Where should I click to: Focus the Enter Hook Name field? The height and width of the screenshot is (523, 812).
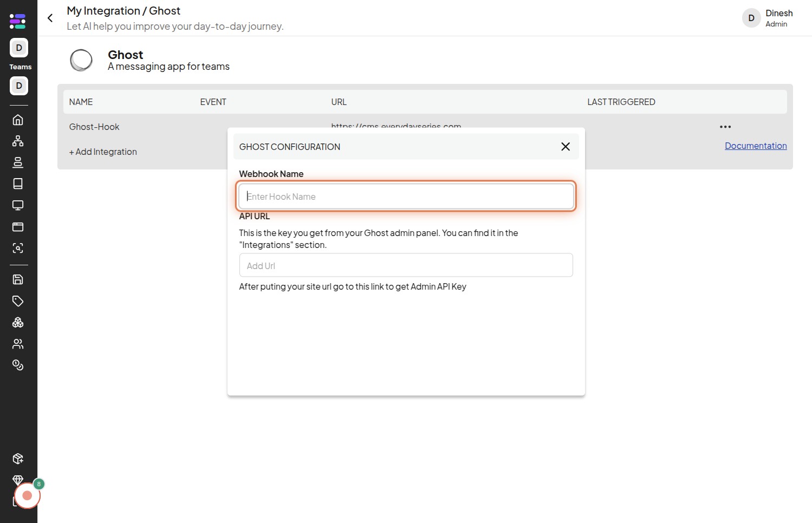click(x=406, y=196)
